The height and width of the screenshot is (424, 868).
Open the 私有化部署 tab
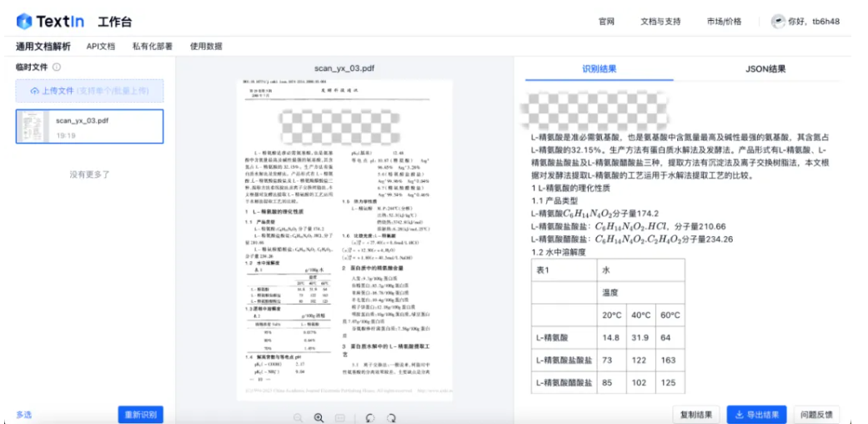(153, 47)
